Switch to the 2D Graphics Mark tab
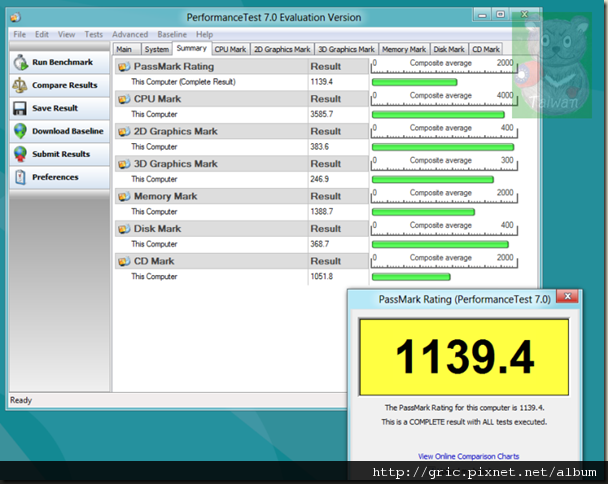 click(x=282, y=49)
